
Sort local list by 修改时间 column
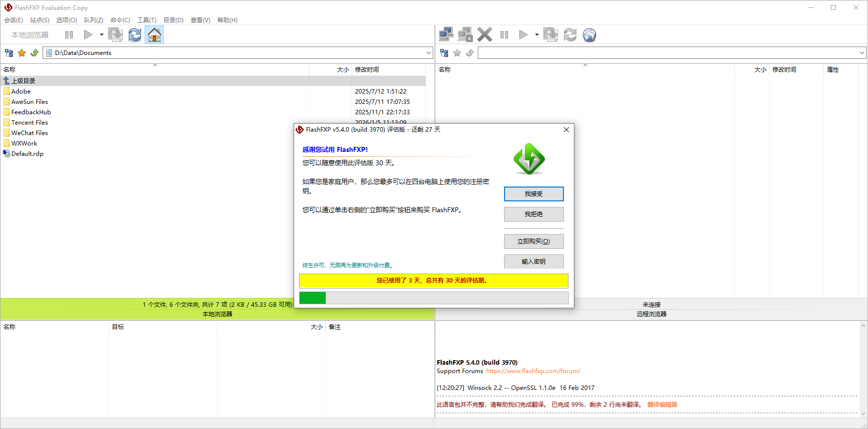pyautogui.click(x=389, y=70)
